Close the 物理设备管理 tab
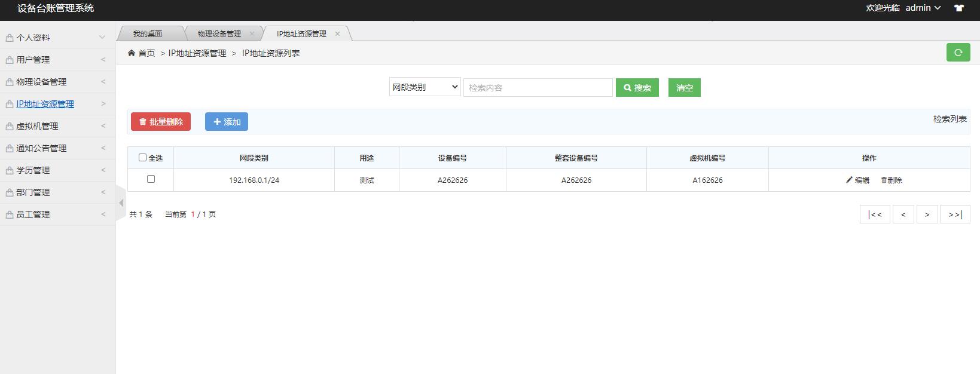The width and height of the screenshot is (980, 374). [252, 34]
